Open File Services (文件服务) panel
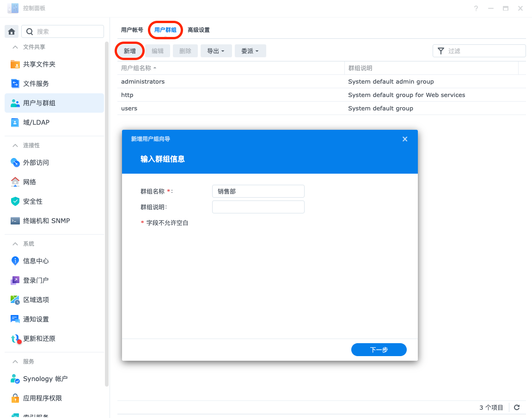This screenshot has height=418, width=532. point(36,84)
